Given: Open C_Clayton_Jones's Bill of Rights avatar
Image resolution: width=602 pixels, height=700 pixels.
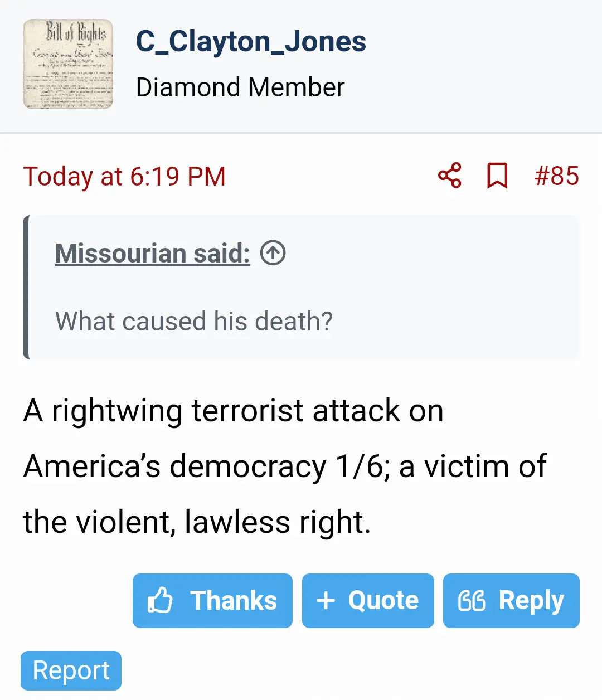Looking at the screenshot, I should (x=68, y=64).
